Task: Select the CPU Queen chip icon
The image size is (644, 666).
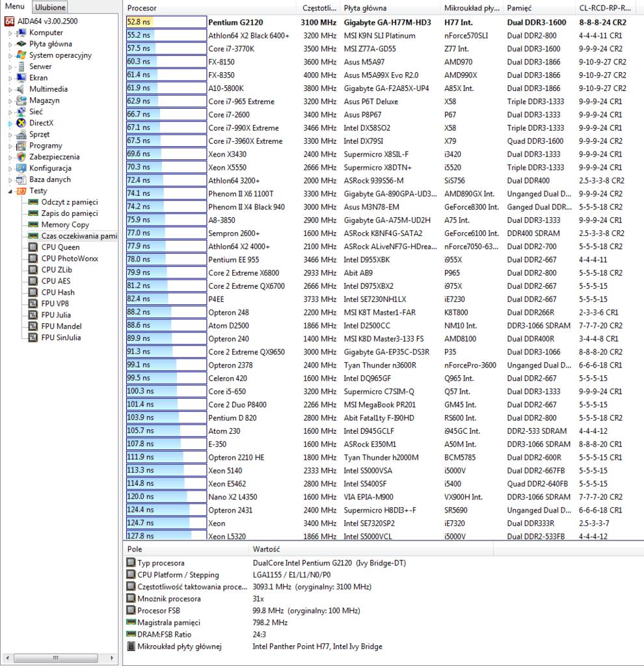Action: tap(33, 247)
